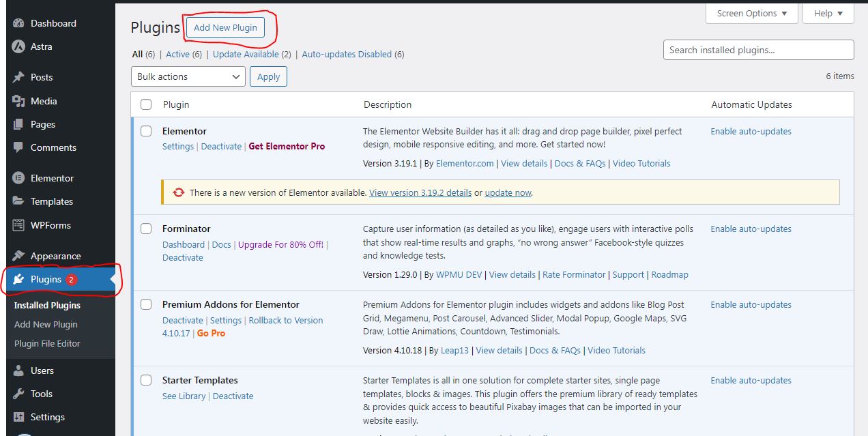Click Get Elementor Pro link

[x=287, y=146]
